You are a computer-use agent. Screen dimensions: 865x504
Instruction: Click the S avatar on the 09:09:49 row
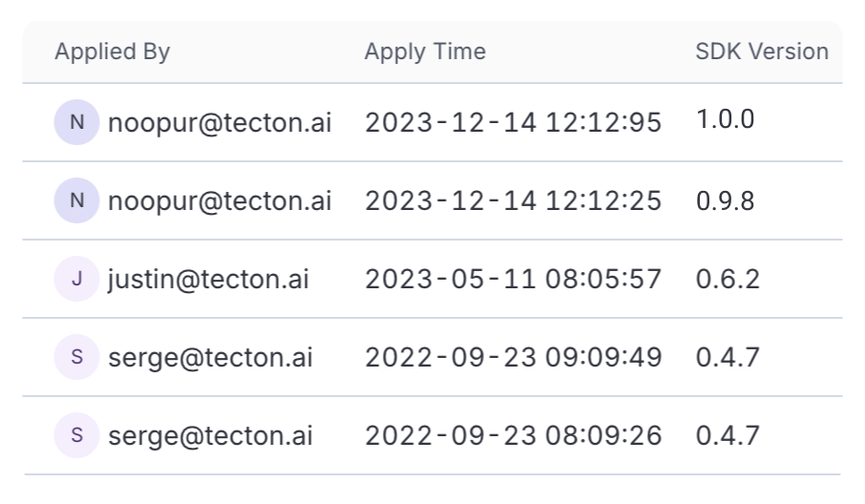(x=76, y=357)
